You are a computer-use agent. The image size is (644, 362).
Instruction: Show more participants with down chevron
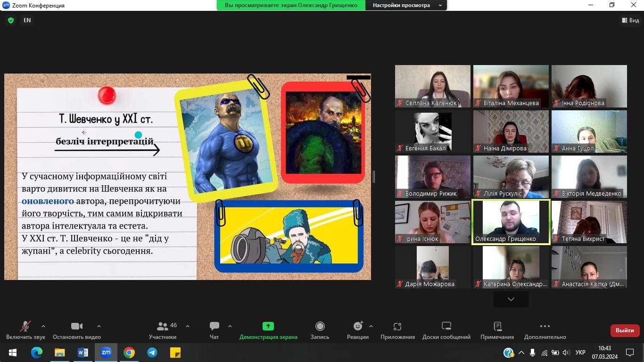click(511, 299)
